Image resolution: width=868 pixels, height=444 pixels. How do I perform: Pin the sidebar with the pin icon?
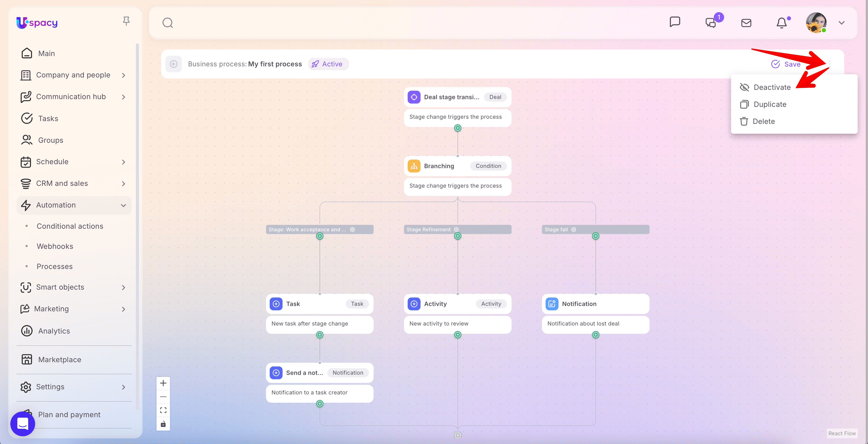[126, 21]
